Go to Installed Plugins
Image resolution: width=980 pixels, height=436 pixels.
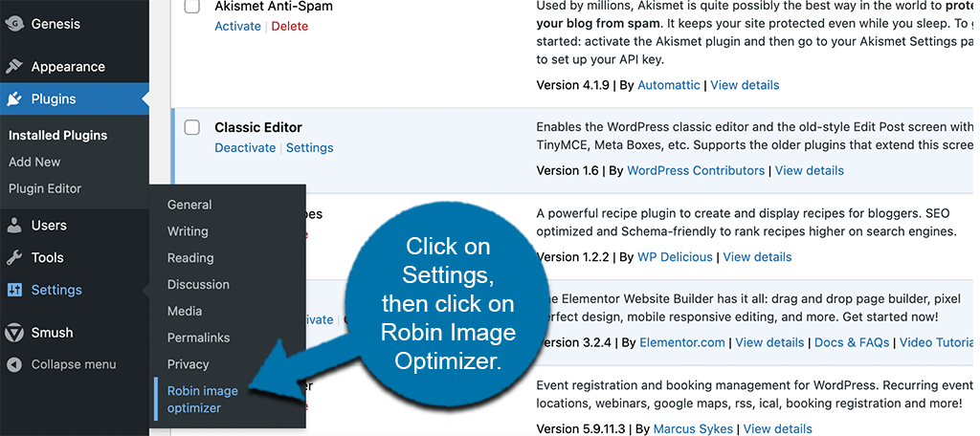(57, 135)
